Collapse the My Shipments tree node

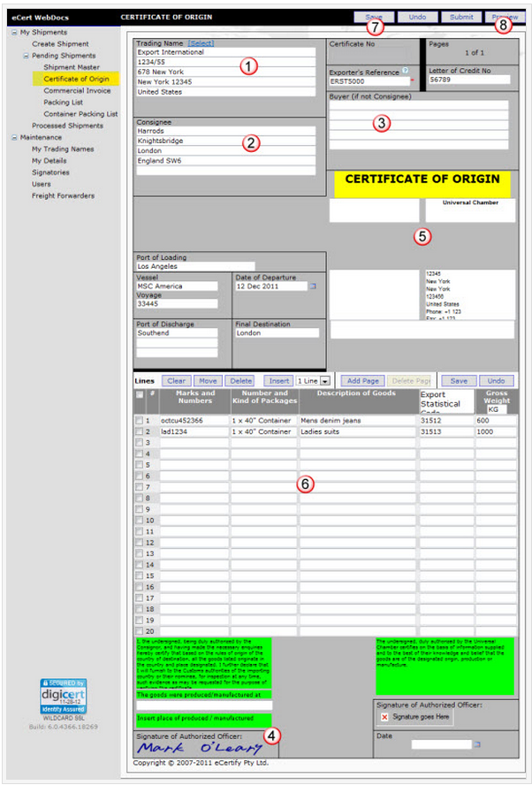13,33
